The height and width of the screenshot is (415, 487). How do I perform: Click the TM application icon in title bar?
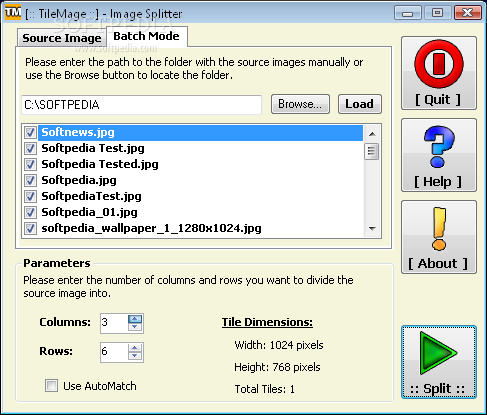[13, 12]
